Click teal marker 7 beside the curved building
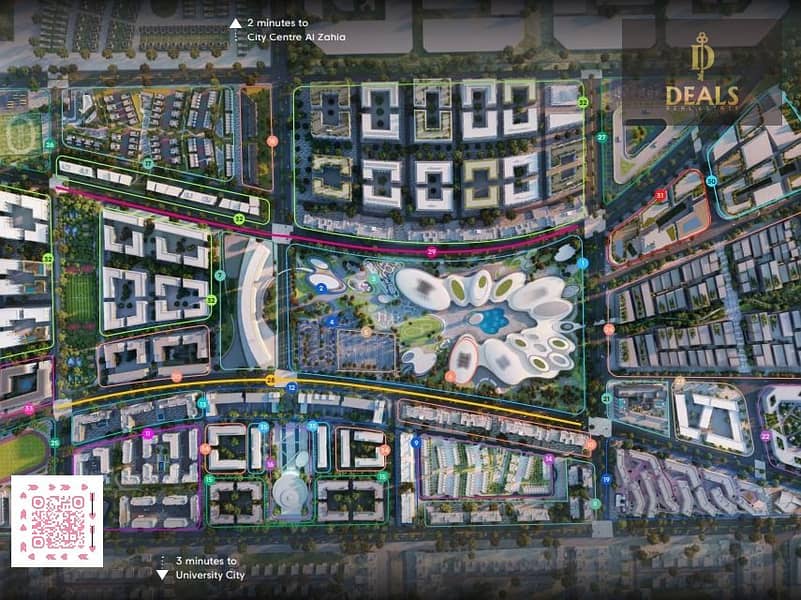The width and height of the screenshot is (801, 600). (x=220, y=275)
